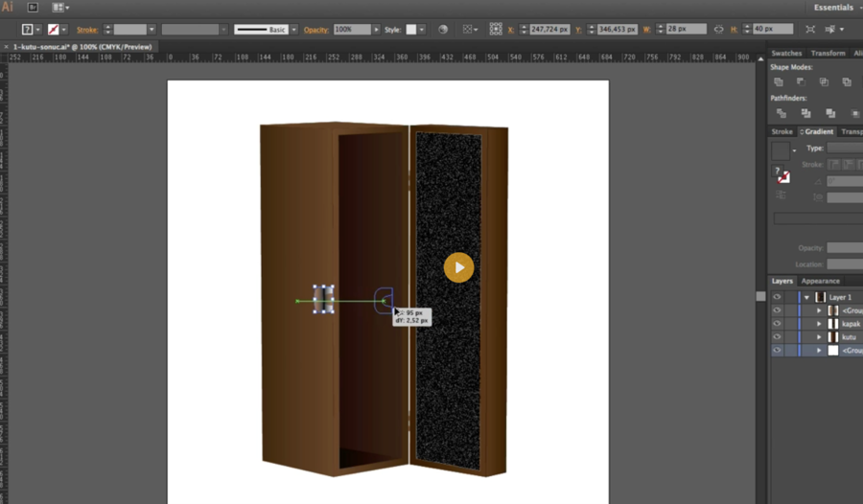The height and width of the screenshot is (504, 863).
Task: Toggle visibility of the top Group sublayer
Action: click(x=777, y=310)
